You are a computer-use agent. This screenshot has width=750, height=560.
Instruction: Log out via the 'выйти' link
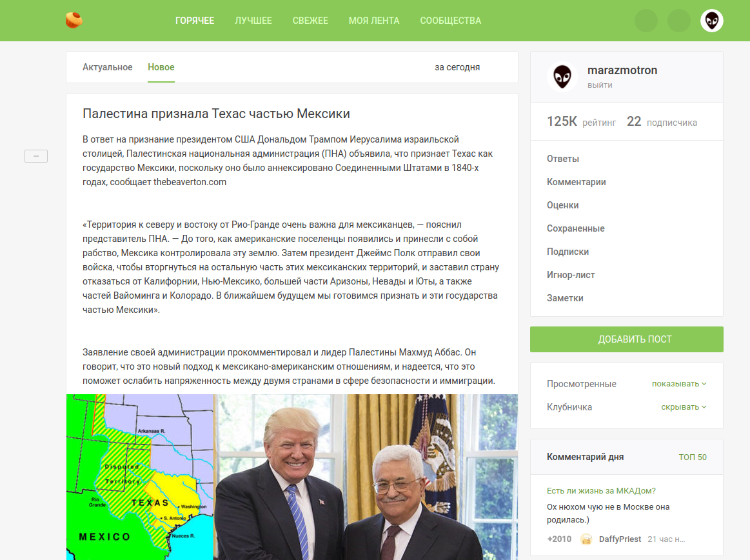coord(600,85)
